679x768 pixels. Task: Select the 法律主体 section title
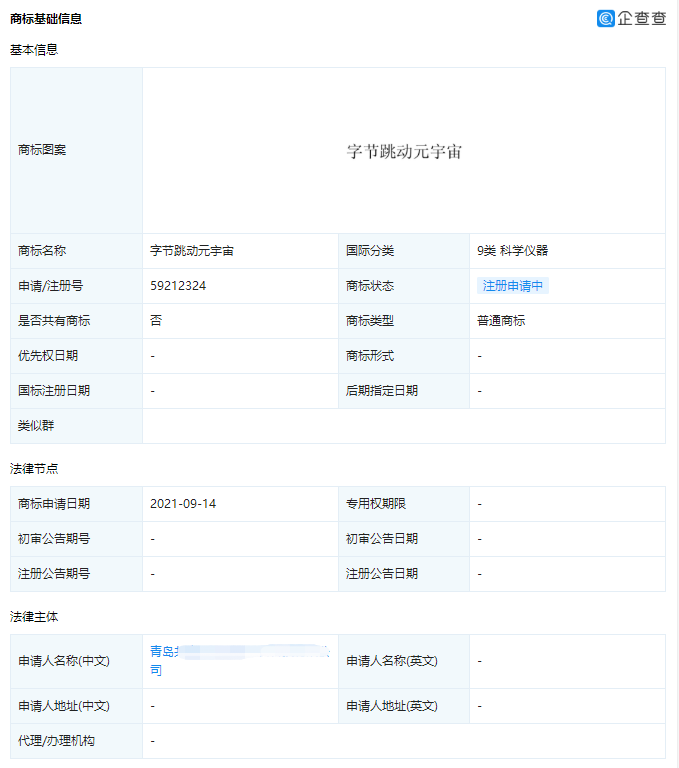tap(34, 617)
